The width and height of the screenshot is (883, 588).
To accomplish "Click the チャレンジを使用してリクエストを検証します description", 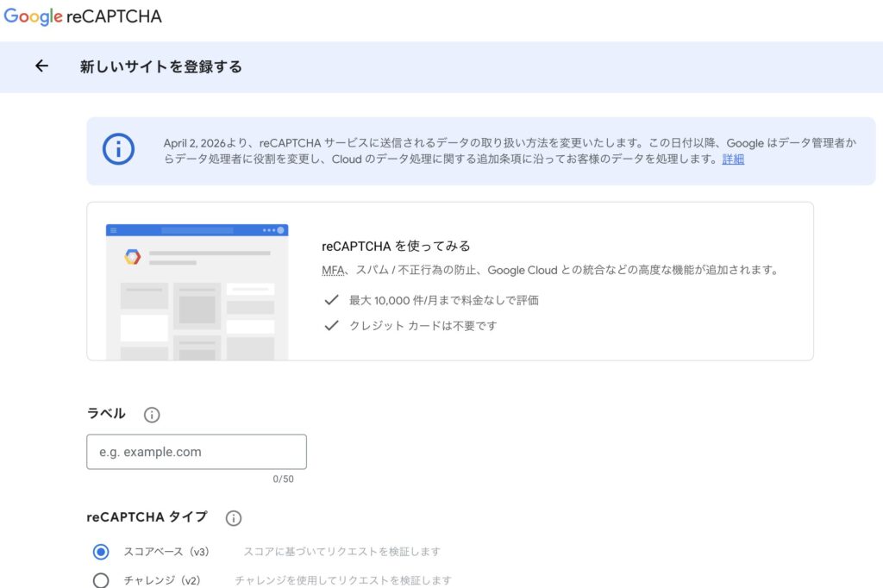I will point(342,580).
